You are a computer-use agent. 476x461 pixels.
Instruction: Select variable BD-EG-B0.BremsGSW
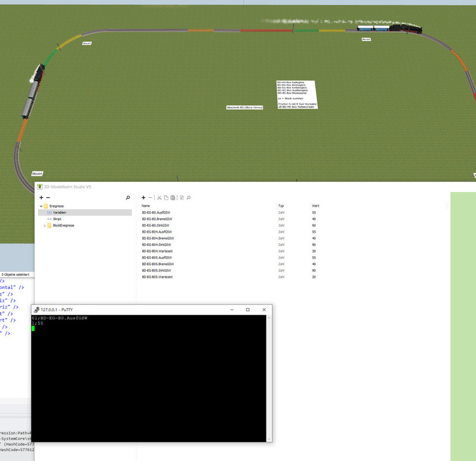157,219
